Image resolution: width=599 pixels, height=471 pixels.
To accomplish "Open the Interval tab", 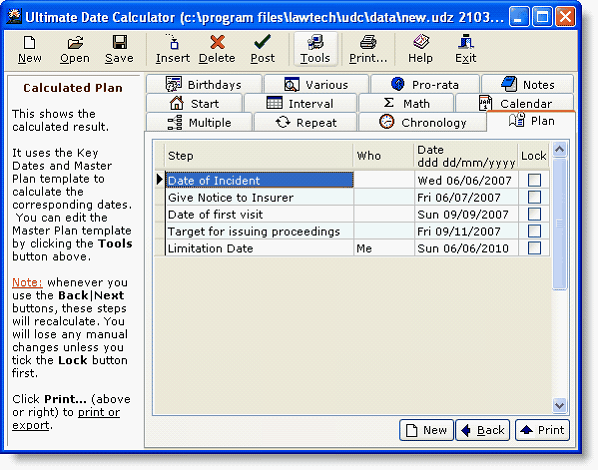I will tap(300, 103).
